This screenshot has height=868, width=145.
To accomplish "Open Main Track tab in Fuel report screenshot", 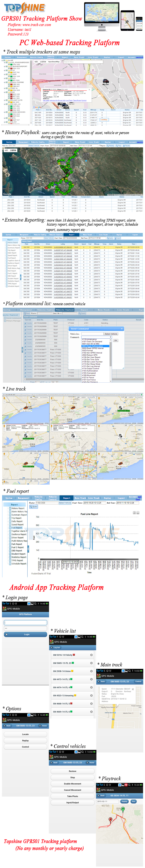I will coord(80,498).
